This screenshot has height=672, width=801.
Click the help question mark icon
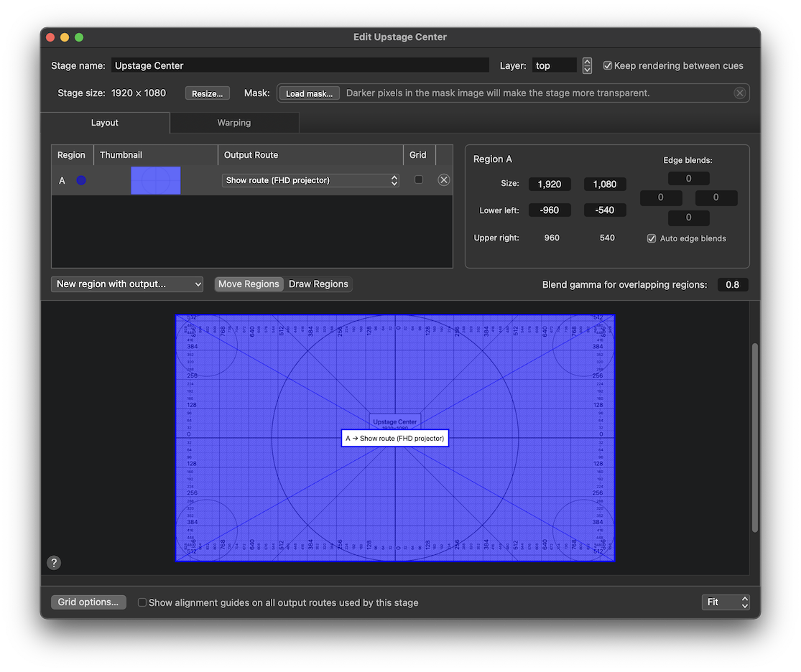tap(54, 563)
